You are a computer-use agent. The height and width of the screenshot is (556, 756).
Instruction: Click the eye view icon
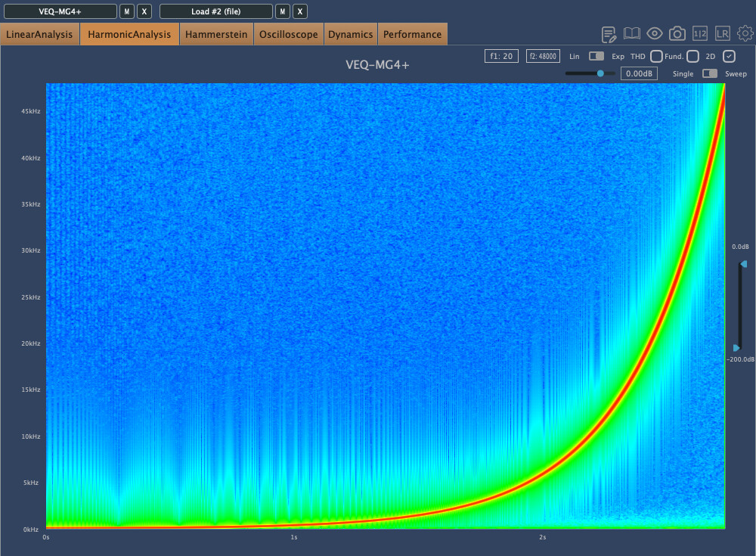(x=655, y=34)
